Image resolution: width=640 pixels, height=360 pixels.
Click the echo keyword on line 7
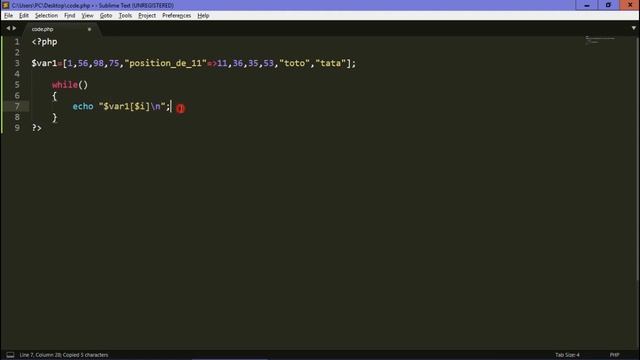(83, 107)
